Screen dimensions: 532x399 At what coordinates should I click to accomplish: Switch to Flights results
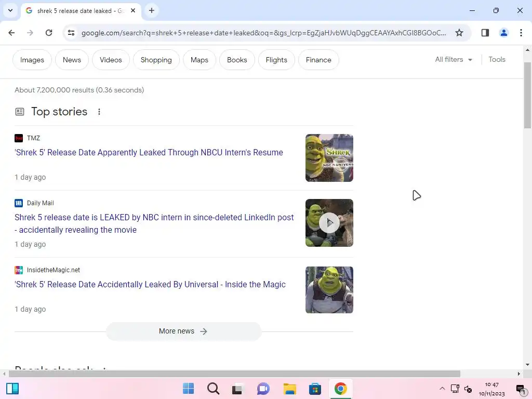pos(276,60)
